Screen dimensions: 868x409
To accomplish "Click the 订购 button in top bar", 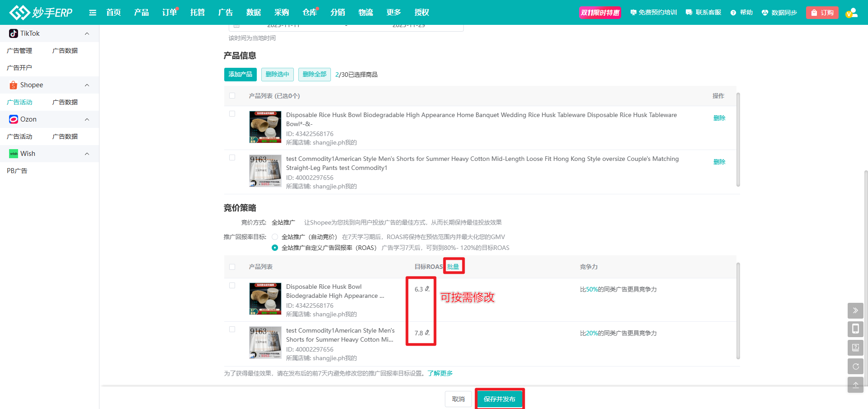I will pyautogui.click(x=822, y=13).
